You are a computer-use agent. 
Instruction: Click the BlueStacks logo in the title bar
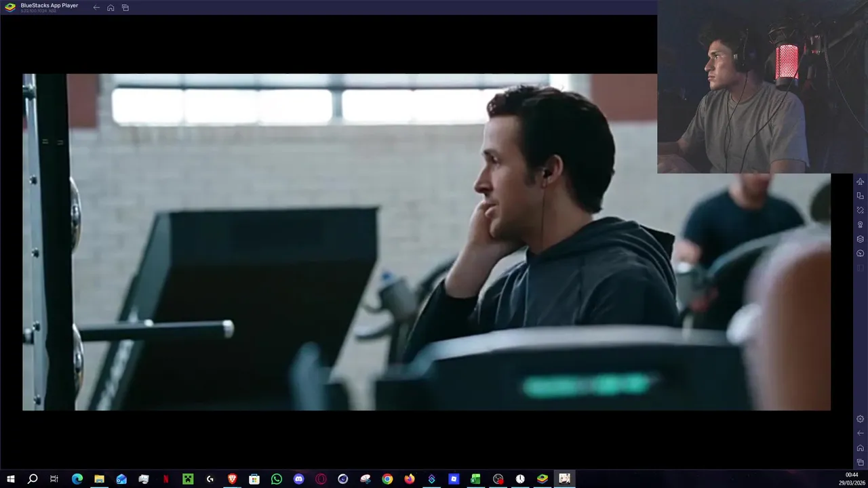pos(10,7)
